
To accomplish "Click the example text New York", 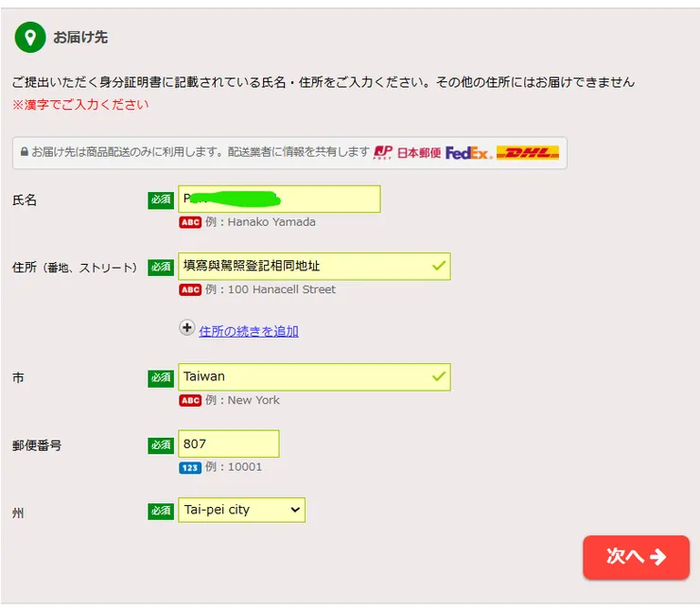I will [254, 400].
